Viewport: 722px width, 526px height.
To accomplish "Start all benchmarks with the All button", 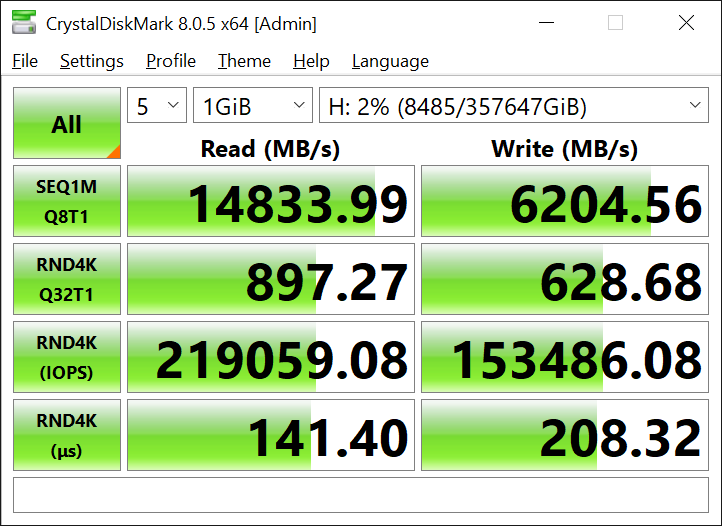I will click(67, 123).
